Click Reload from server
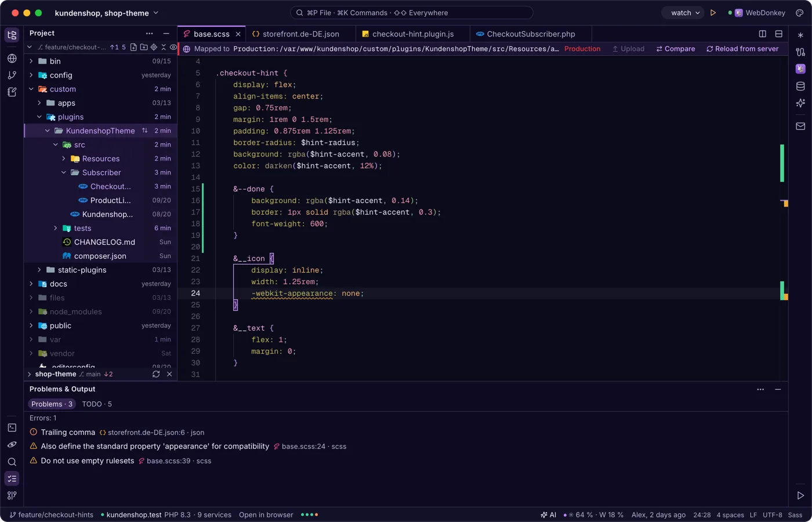 pyautogui.click(x=742, y=49)
